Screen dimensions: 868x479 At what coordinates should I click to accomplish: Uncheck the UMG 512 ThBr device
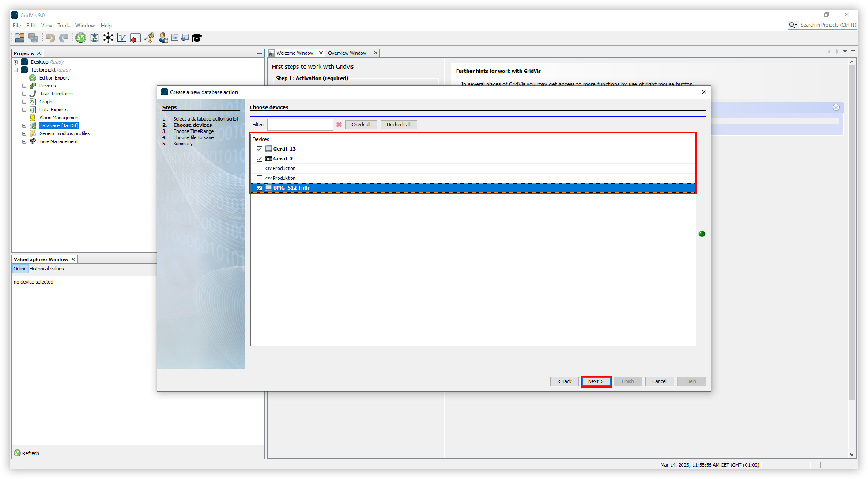[259, 188]
